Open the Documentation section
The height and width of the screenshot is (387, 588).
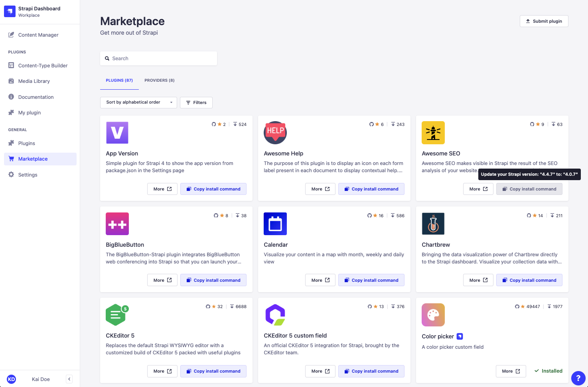36,97
